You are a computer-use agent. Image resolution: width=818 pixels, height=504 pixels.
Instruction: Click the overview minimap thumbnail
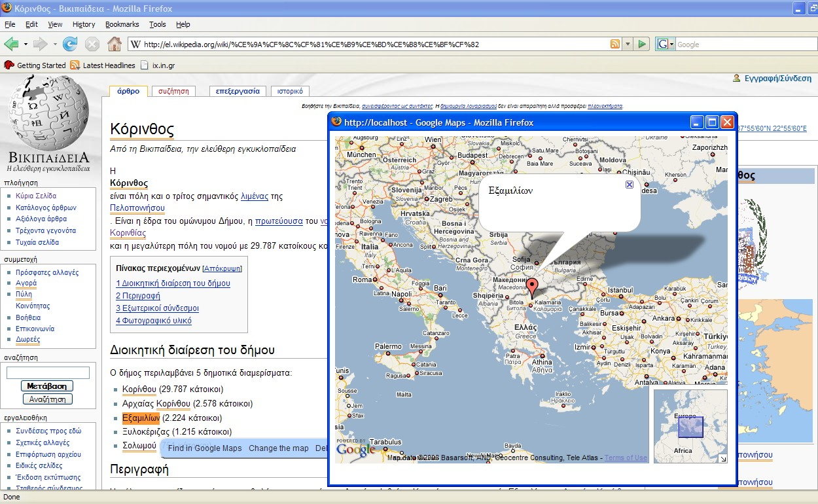point(690,426)
